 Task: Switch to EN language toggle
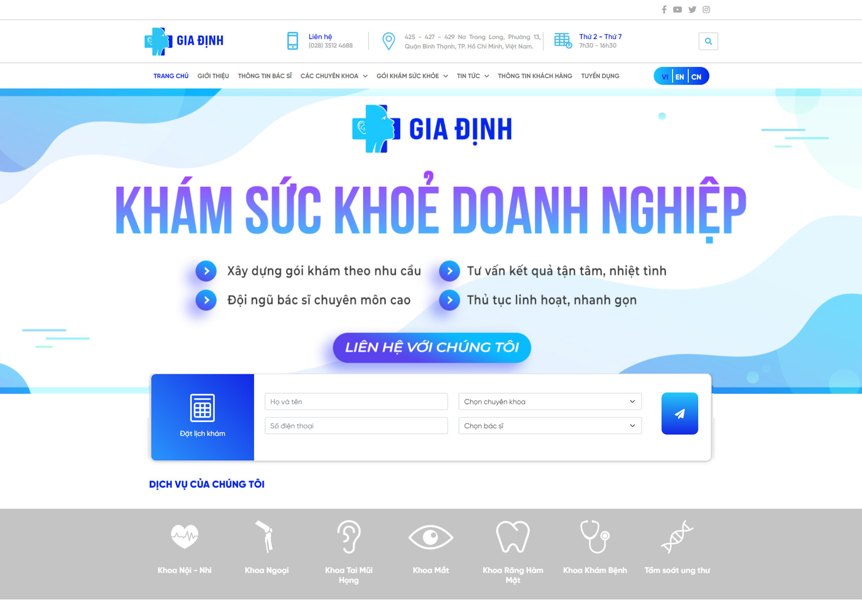pos(680,76)
